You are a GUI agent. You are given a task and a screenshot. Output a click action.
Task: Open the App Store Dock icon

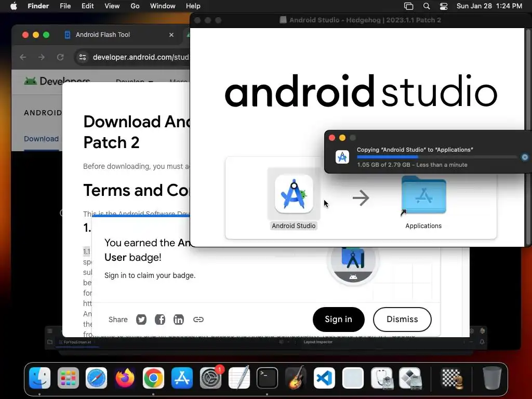click(x=182, y=378)
